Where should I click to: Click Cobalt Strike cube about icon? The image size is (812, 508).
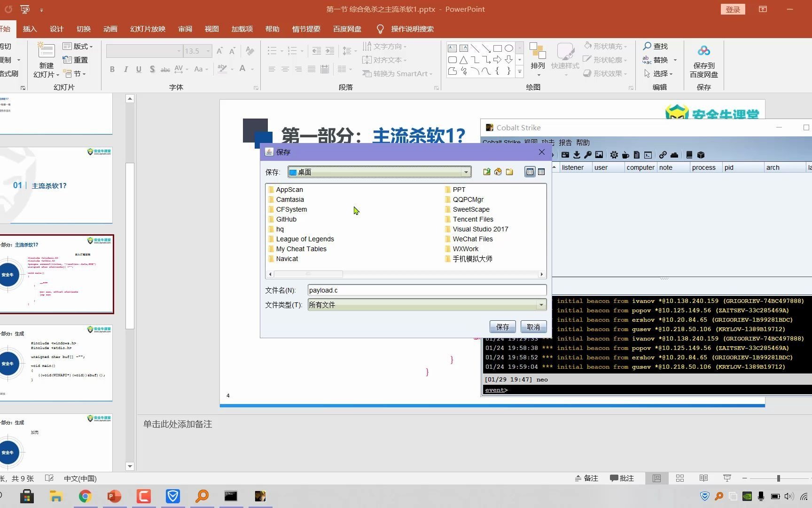pyautogui.click(x=701, y=155)
